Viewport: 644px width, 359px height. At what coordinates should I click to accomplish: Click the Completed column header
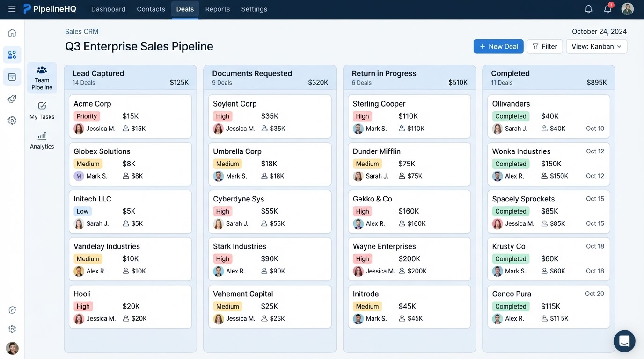tap(549, 78)
